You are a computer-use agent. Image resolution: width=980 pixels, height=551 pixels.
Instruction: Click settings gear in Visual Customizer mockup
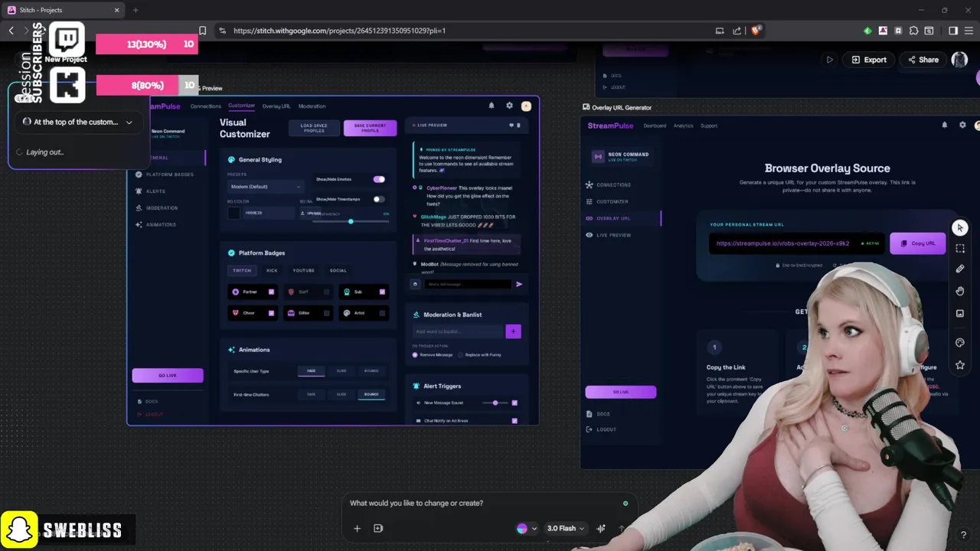point(509,106)
